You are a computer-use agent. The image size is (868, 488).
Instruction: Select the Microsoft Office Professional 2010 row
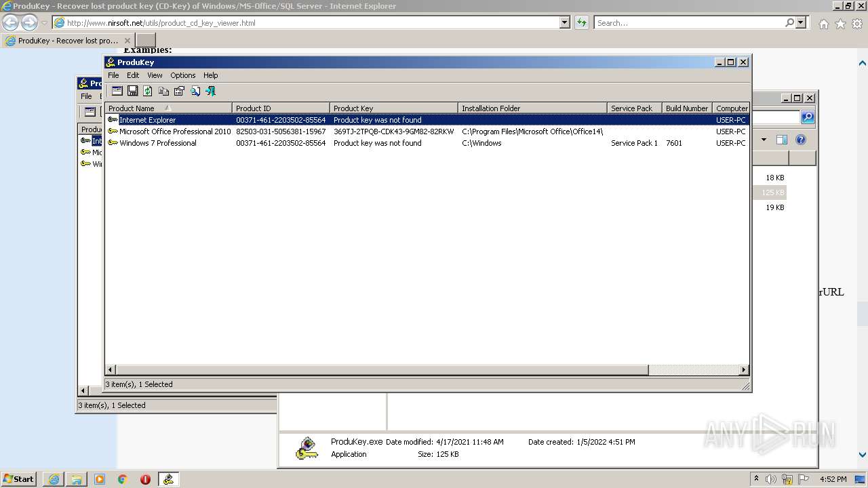click(427, 131)
